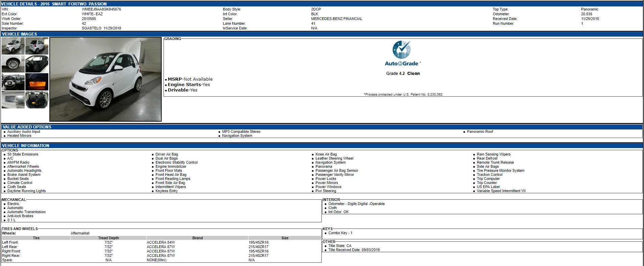Viewport: 644px width, 266px height.
Task: Click the Combo Key - 1 entry
Action: click(340, 233)
